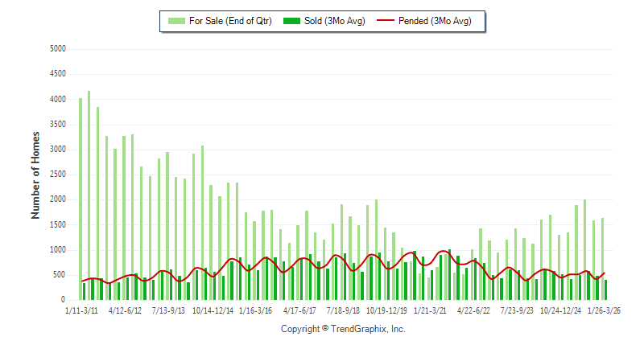The width and height of the screenshot is (644, 349).
Task: Click the light green For Sale legend swatch
Action: click(x=175, y=21)
